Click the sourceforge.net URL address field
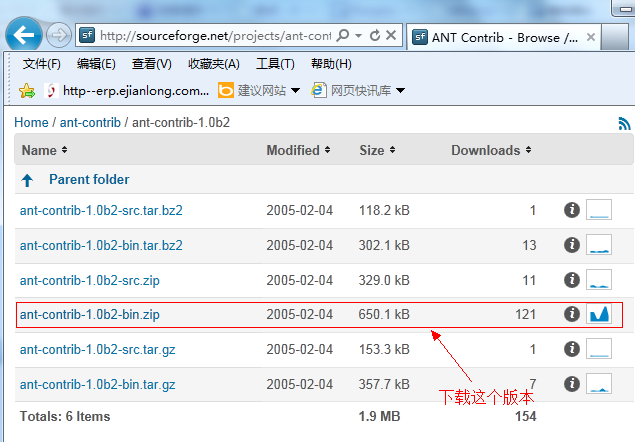The height and width of the screenshot is (442, 635). (215, 36)
